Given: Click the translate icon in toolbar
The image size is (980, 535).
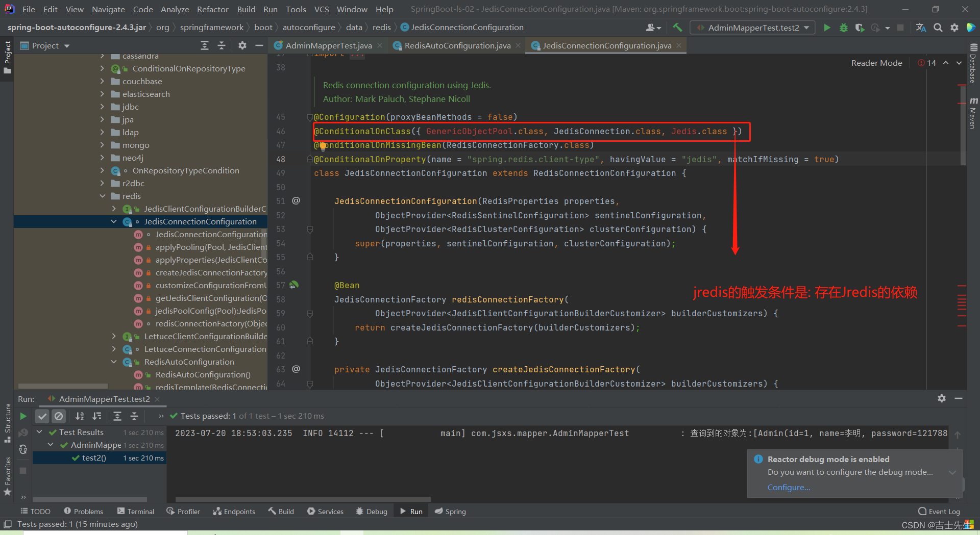Looking at the screenshot, I should point(921,28).
